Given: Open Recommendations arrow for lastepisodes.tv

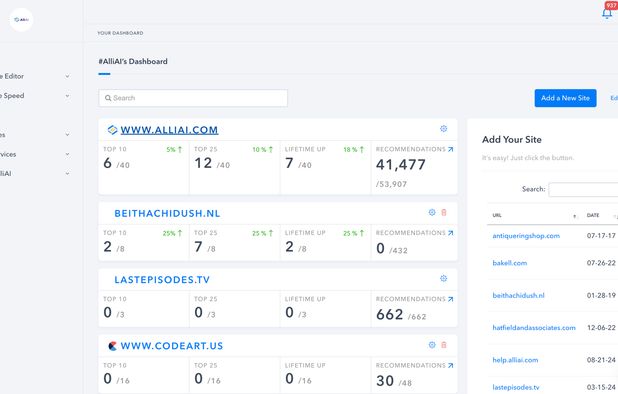Looking at the screenshot, I should click(450, 299).
